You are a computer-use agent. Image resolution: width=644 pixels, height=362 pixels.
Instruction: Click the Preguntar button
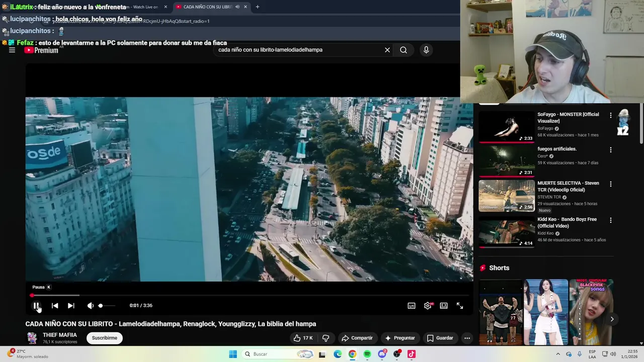pyautogui.click(x=400, y=338)
